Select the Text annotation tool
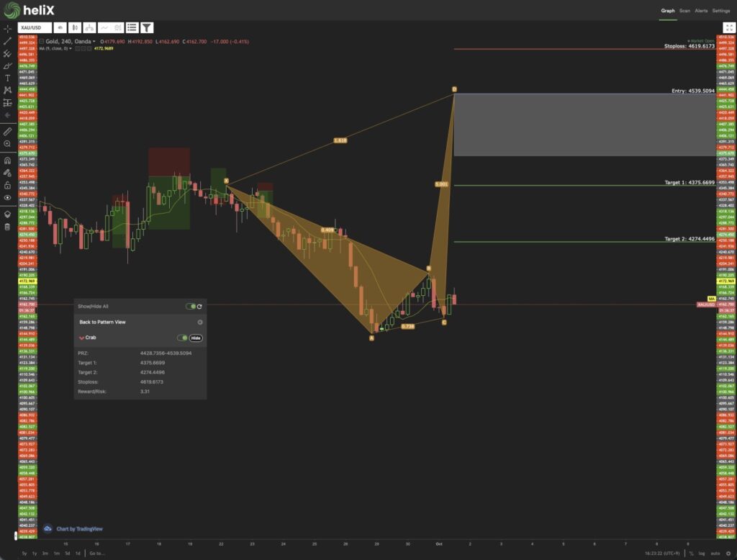Image resolution: width=737 pixels, height=560 pixels. point(7,78)
